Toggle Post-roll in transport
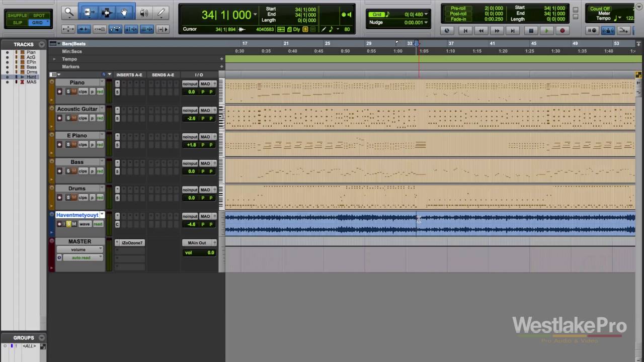The width and height of the screenshot is (644, 362). 458,14
